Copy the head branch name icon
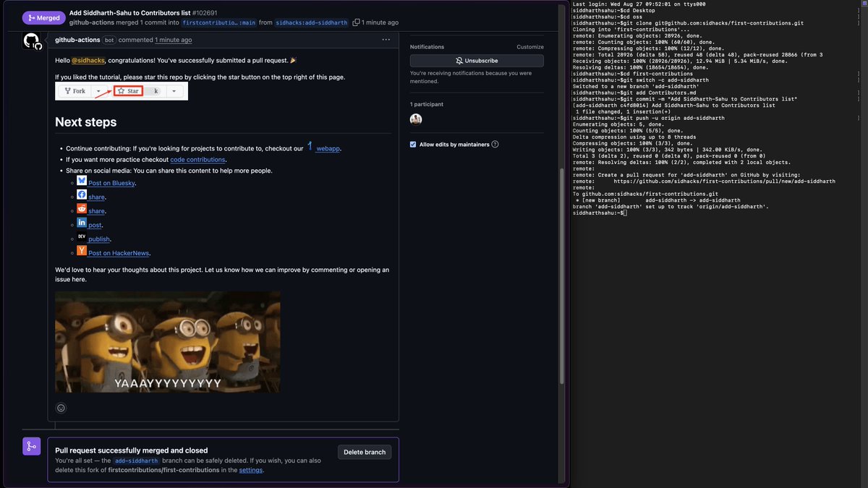Screen dimensions: 868x488 pos(356,22)
